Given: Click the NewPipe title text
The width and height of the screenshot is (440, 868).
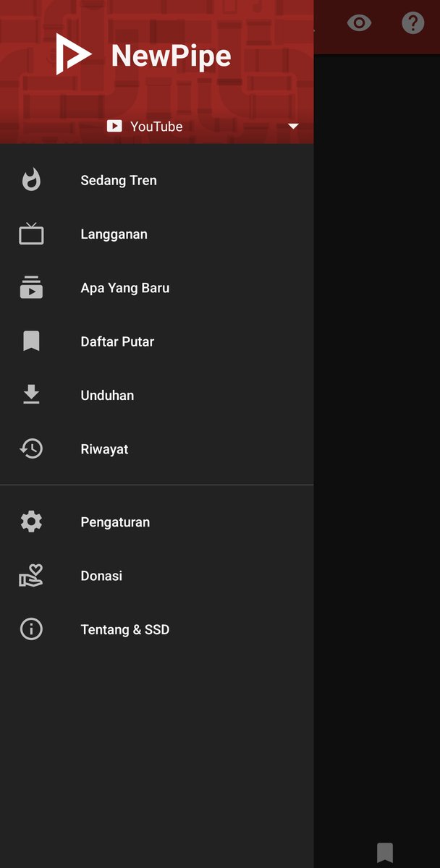Looking at the screenshot, I should (172, 56).
